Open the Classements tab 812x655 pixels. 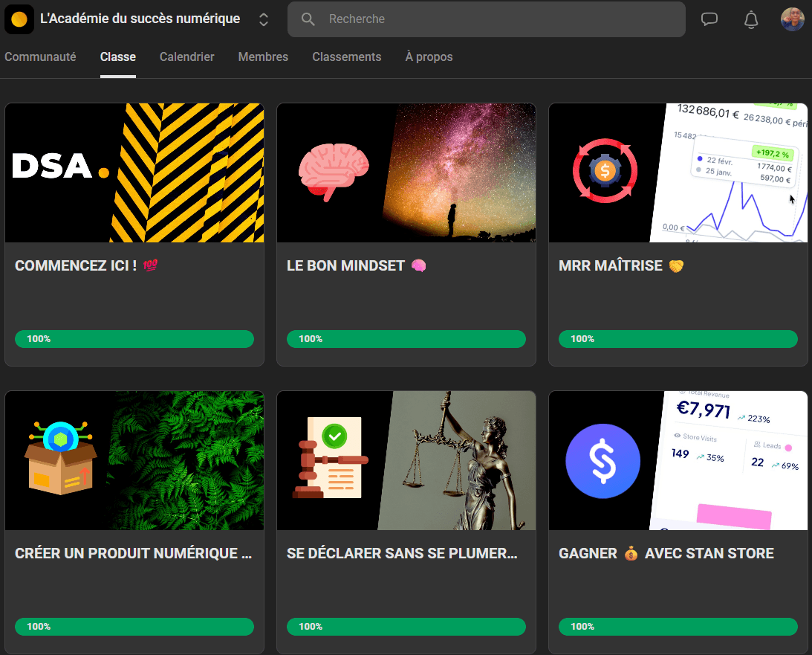tap(346, 57)
